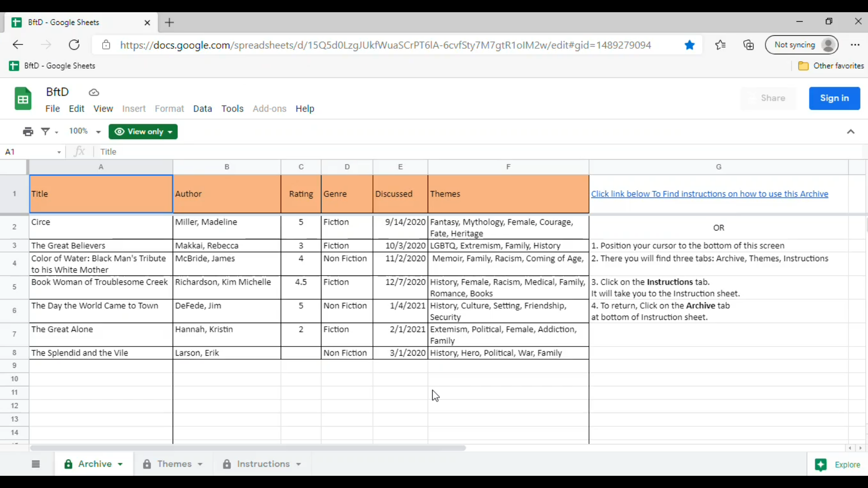Click the Sheets home logo icon

(23, 99)
